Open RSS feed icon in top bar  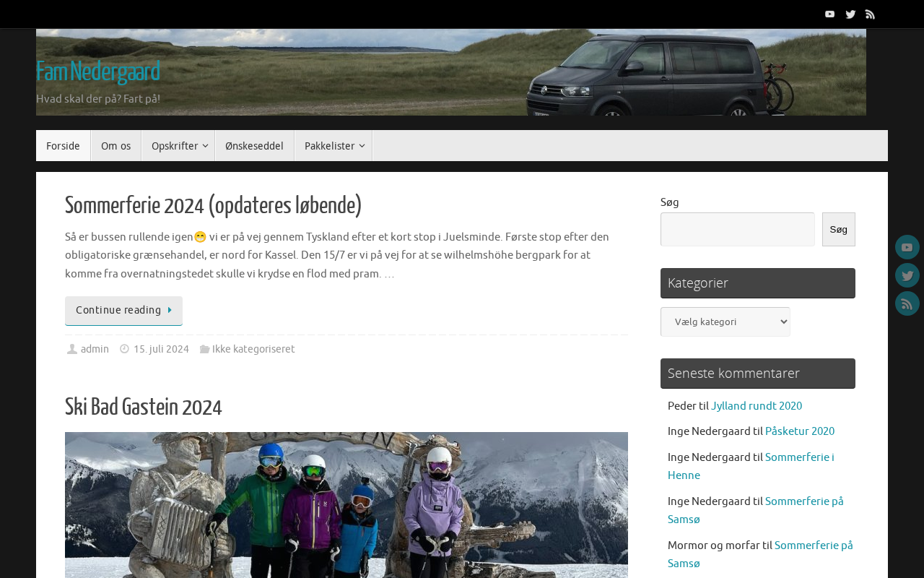point(870,14)
